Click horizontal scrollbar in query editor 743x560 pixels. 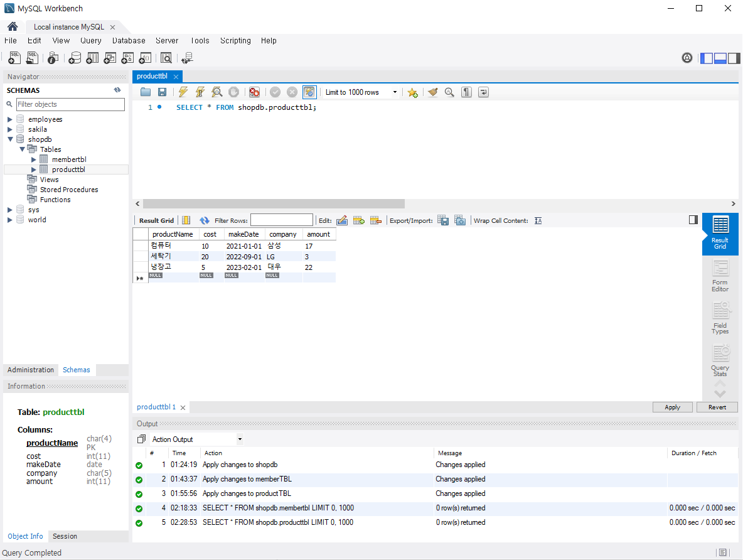click(274, 204)
